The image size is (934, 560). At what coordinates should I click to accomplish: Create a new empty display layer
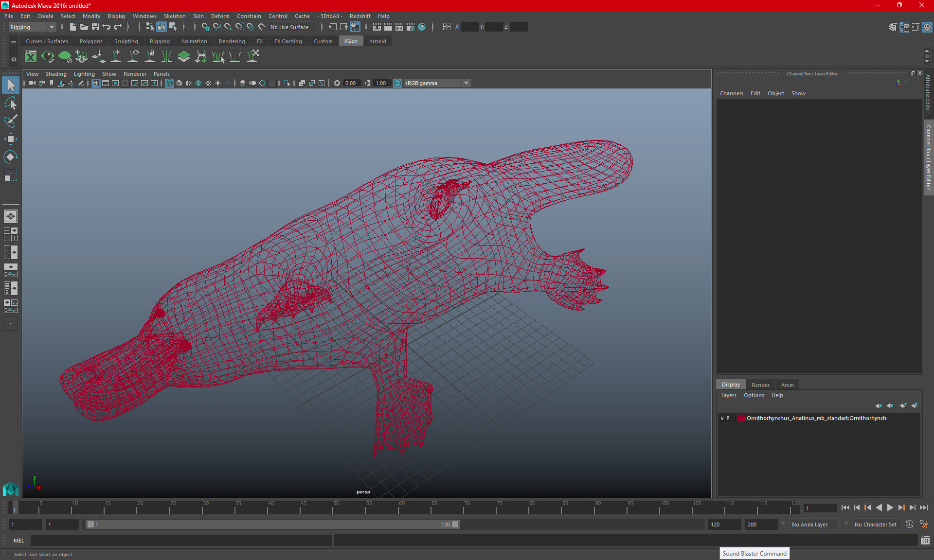click(x=903, y=405)
